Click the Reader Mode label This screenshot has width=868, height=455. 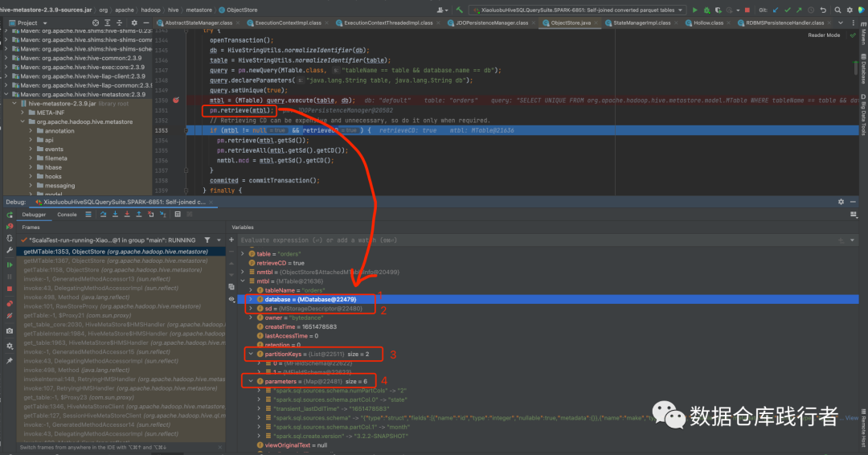coord(824,35)
